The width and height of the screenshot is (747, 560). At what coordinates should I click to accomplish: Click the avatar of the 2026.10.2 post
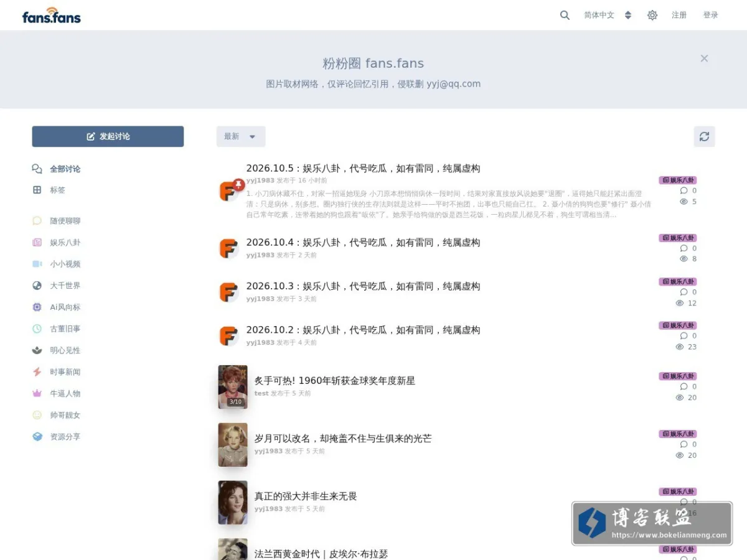(228, 336)
